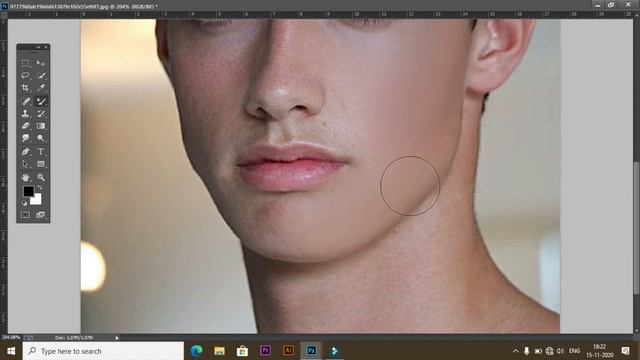The height and width of the screenshot is (360, 640).
Task: Select the Horizontal Type tool
Action: click(41, 151)
